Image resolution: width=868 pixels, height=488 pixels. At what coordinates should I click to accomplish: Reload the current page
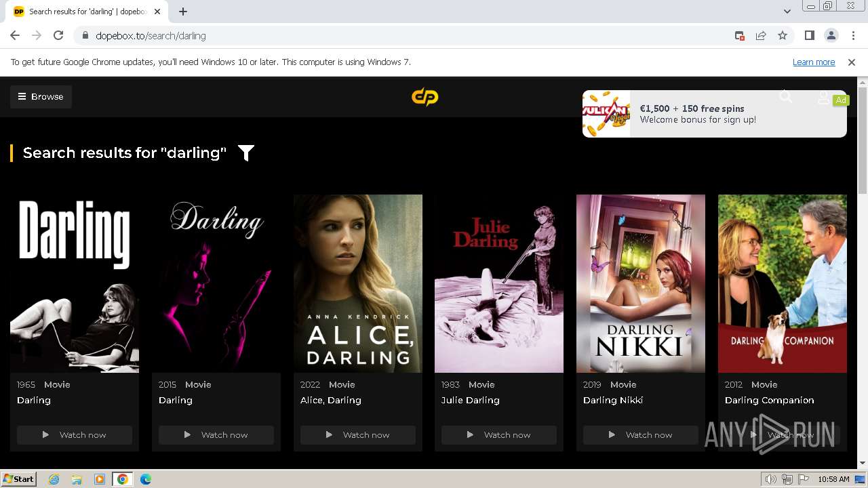[x=58, y=35]
